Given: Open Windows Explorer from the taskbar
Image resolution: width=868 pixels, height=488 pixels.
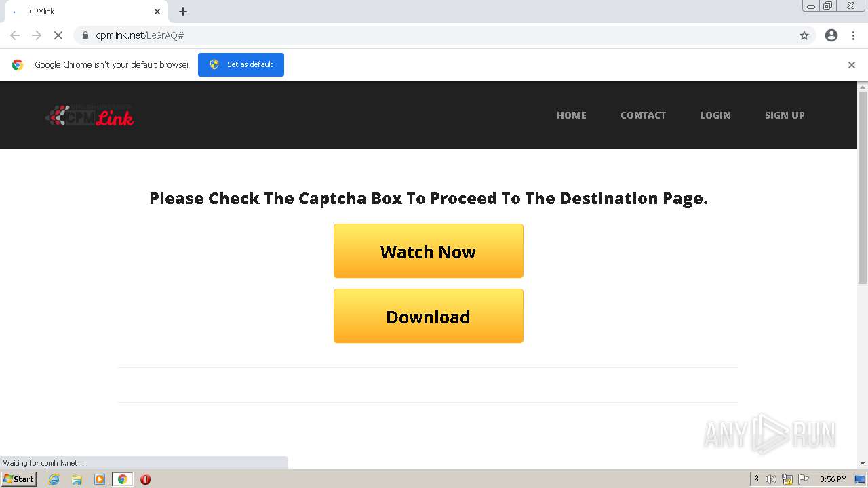Looking at the screenshot, I should (77, 479).
